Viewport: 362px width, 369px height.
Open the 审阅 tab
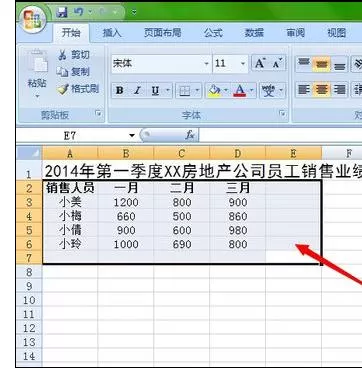(295, 33)
